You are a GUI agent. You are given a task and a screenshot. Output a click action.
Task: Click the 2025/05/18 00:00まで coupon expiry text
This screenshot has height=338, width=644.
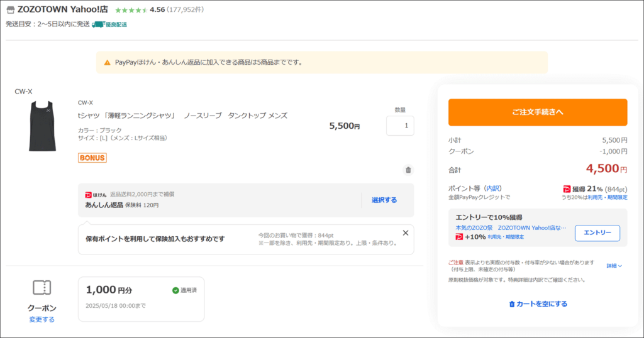coord(116,306)
